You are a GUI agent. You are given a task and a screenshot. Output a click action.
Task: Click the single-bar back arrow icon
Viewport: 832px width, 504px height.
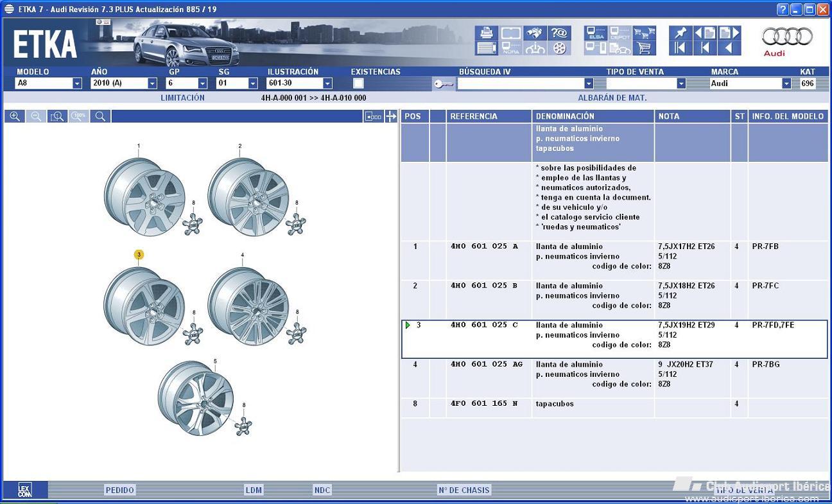pos(705,48)
